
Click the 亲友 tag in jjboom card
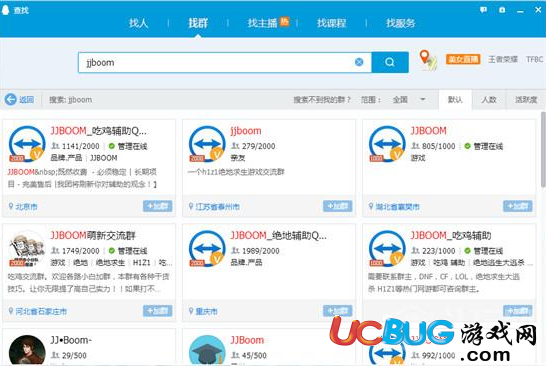pos(238,158)
